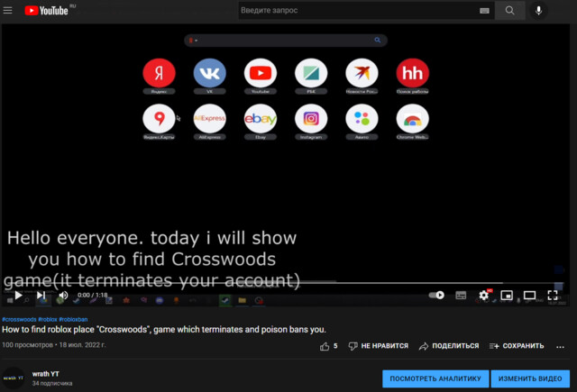Click the '34 подписчика' subscriber count
Viewport: 577px width, 392px height.
click(52, 384)
